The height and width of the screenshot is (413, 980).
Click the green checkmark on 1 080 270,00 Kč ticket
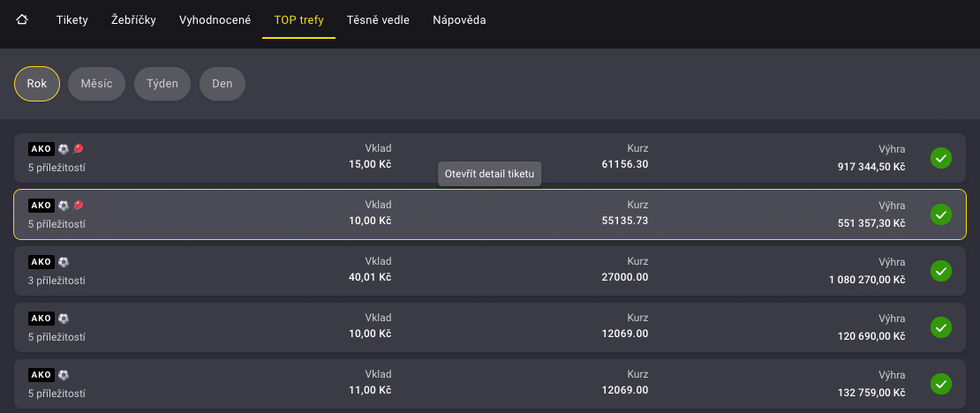click(941, 271)
